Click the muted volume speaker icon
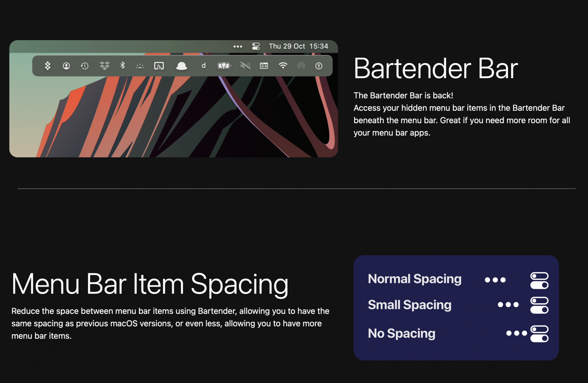The height and width of the screenshot is (383, 588). pyautogui.click(x=245, y=66)
